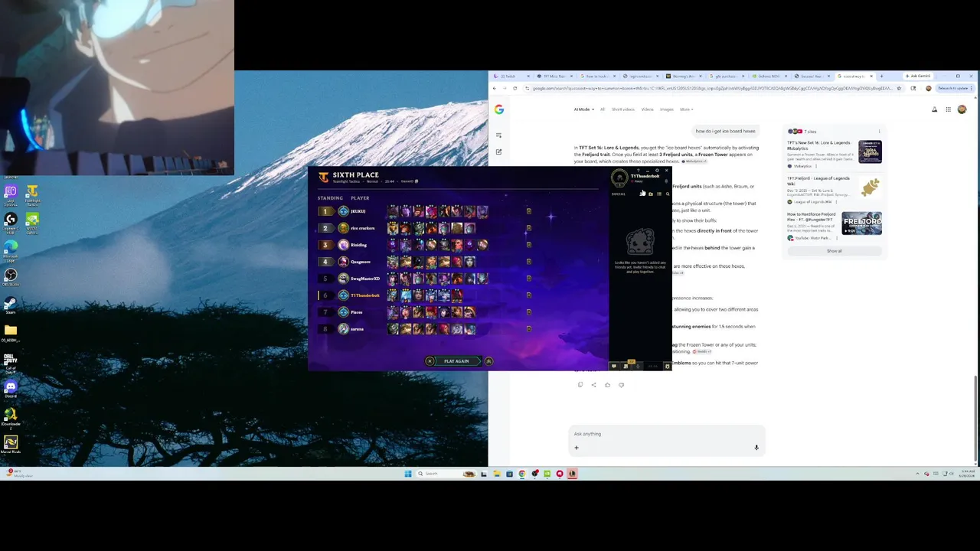Switch to All search results tab
This screenshot has height=551, width=980.
pyautogui.click(x=603, y=109)
